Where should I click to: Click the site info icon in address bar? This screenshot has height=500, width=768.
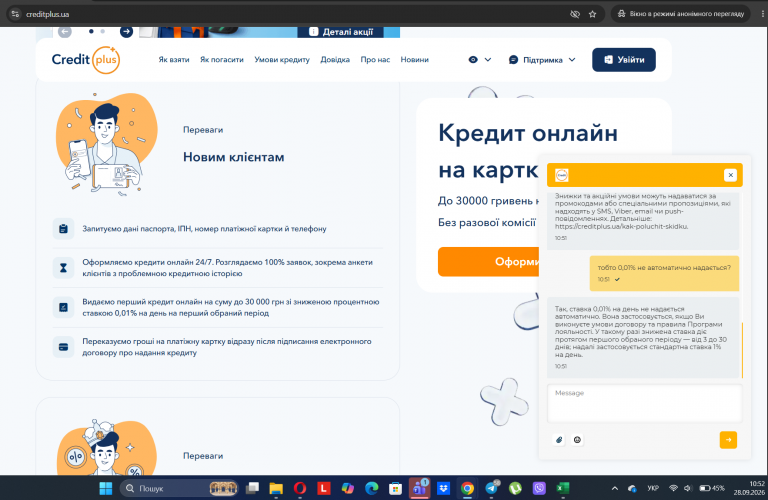[15, 14]
